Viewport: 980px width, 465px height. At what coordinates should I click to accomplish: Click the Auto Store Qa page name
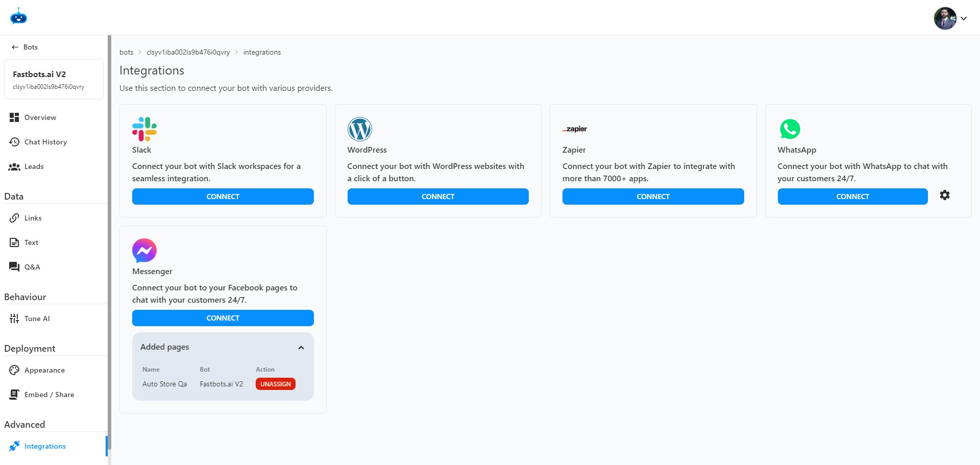click(164, 384)
